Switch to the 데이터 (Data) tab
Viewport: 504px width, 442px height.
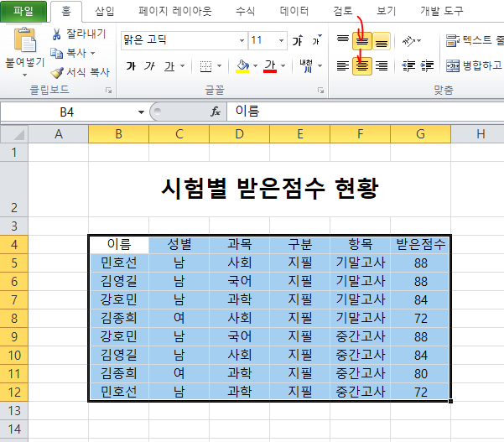click(294, 11)
